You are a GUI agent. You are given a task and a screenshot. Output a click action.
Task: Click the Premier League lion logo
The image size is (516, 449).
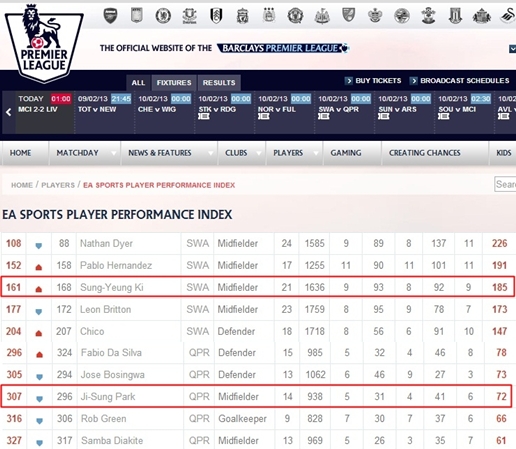(x=44, y=43)
